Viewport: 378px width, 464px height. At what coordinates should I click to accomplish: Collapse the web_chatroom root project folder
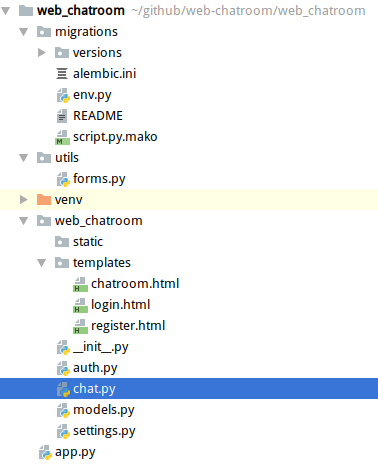click(6, 11)
